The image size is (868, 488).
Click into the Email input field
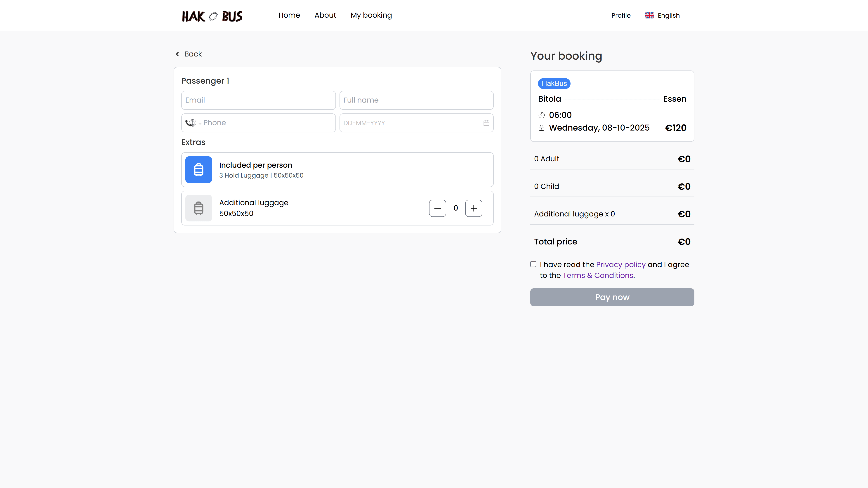(258, 100)
